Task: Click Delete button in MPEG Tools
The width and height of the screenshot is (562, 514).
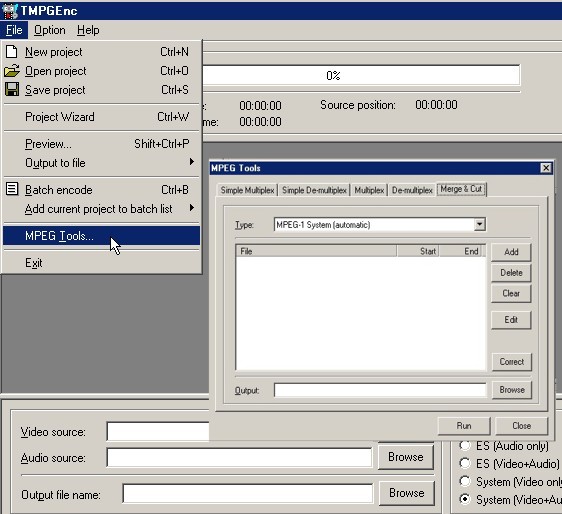Action: [511, 273]
